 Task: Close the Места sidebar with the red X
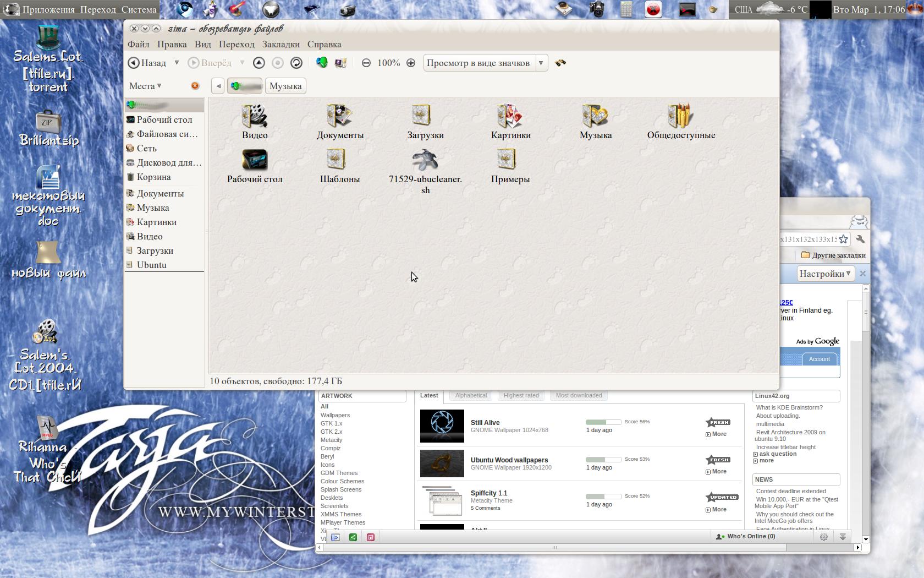click(x=195, y=86)
